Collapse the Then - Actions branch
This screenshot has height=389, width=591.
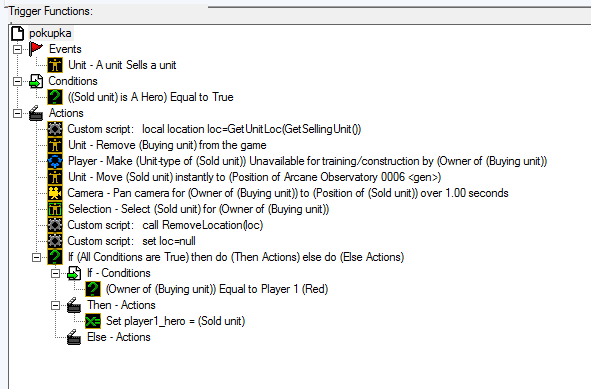(x=55, y=305)
